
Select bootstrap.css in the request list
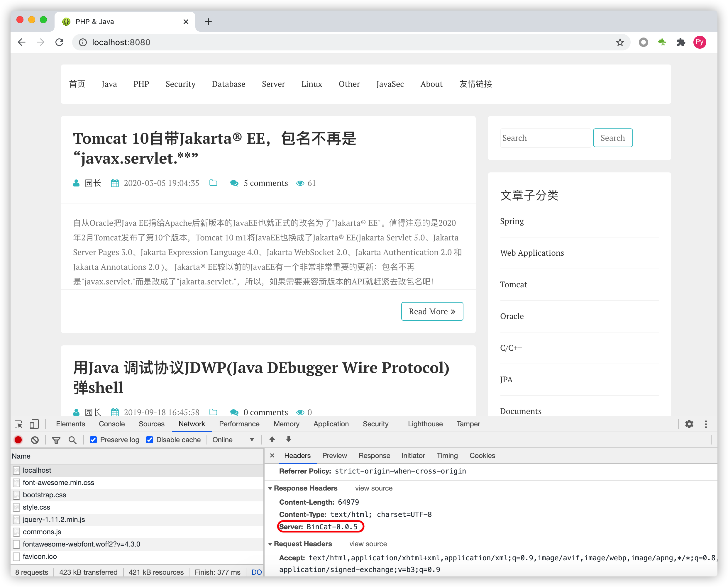pyautogui.click(x=44, y=495)
